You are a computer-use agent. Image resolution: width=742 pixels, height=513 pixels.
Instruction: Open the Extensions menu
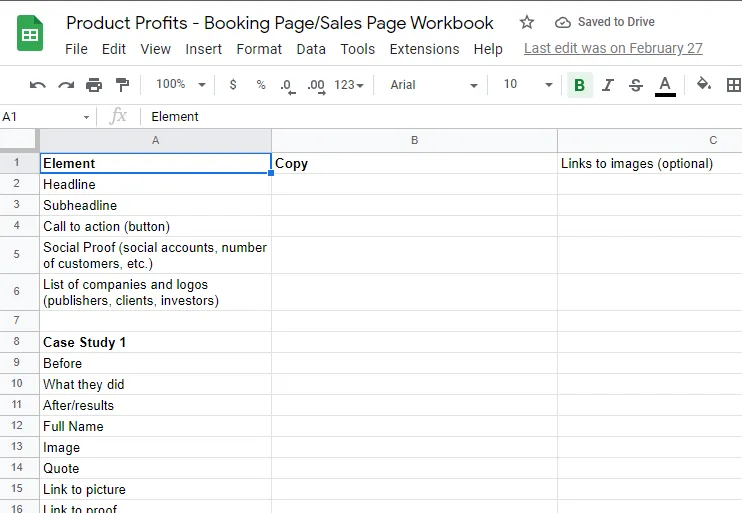(424, 49)
